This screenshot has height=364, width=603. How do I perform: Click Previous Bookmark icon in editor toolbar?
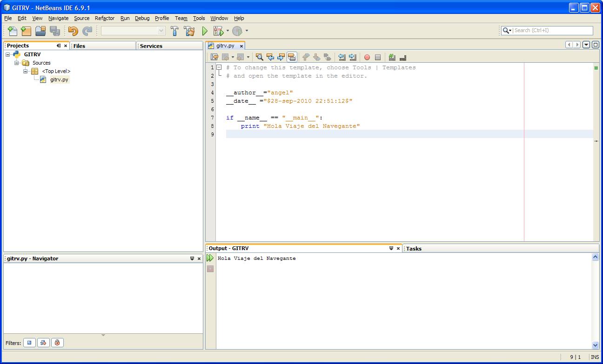click(306, 57)
